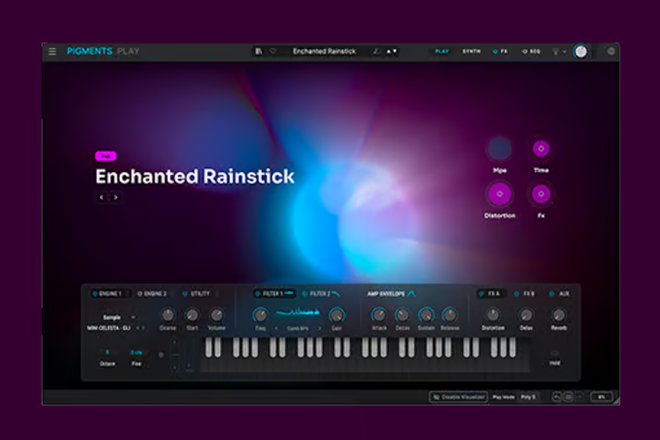Toggle the FX power icon in header
Viewport: 660px width, 440px height.
495,51
